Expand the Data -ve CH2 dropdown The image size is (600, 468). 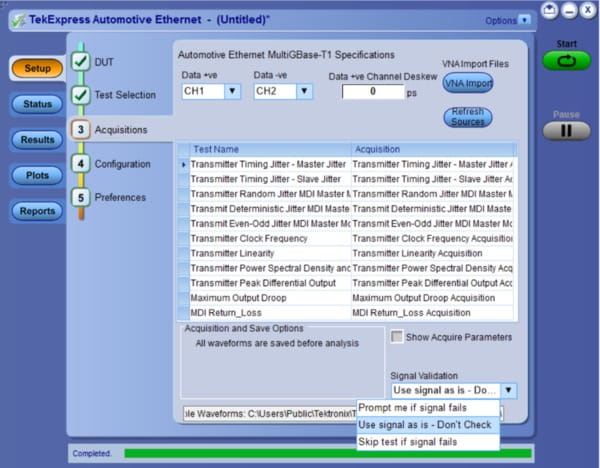click(304, 91)
